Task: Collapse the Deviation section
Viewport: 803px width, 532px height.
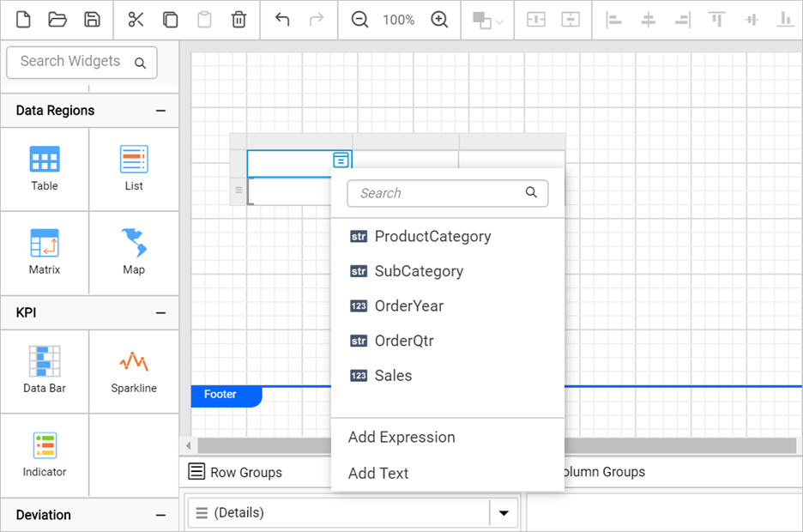Action: 160,515
